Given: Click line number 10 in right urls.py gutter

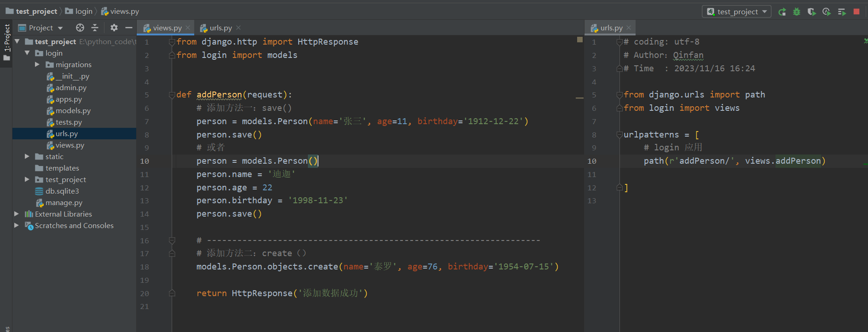Looking at the screenshot, I should point(592,161).
